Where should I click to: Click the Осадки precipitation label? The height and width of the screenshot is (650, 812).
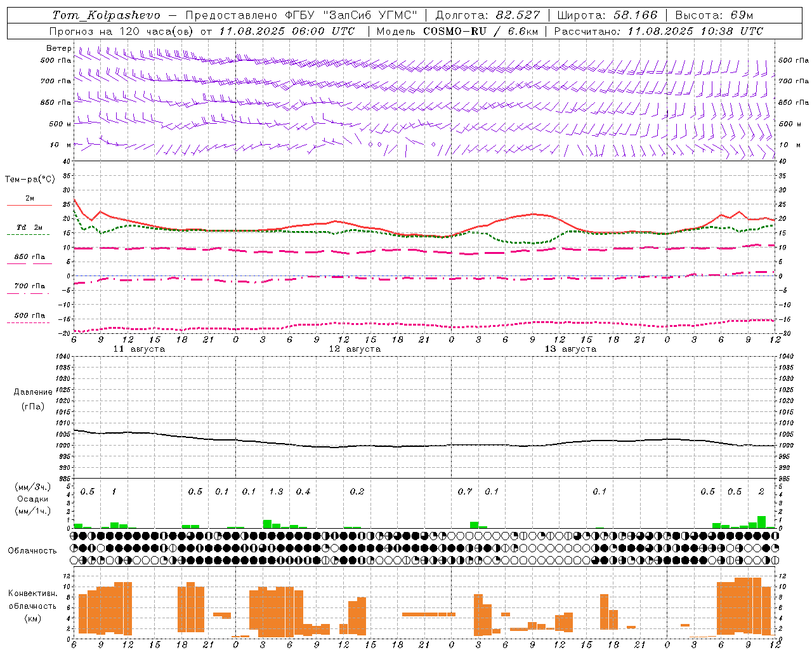pos(33,500)
